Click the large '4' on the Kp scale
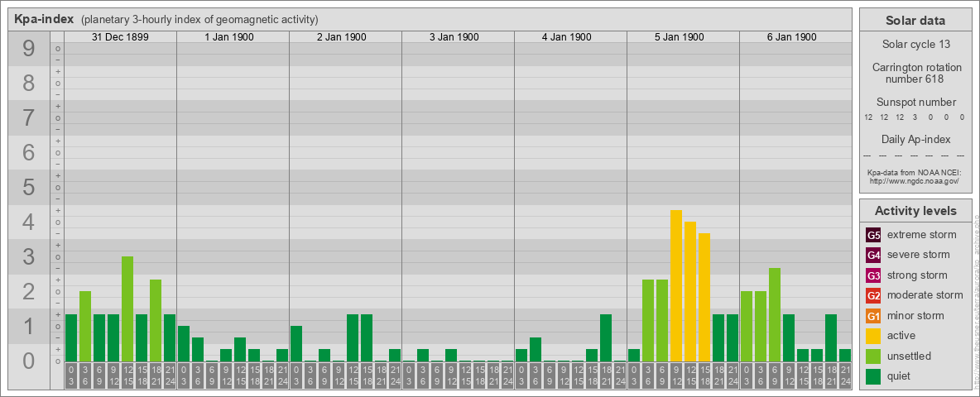Viewport: 980px width, 397px height. tap(29, 222)
